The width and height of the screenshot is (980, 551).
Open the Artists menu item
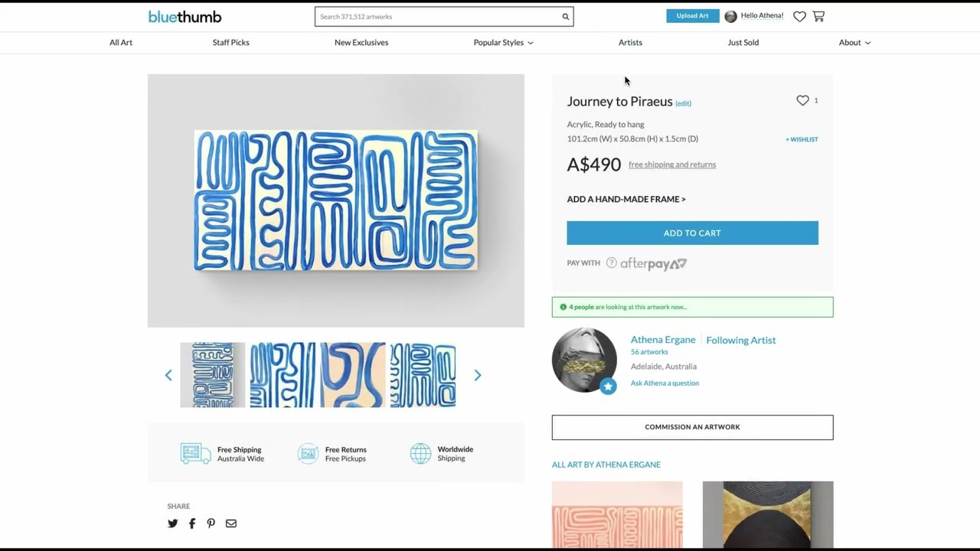(630, 43)
